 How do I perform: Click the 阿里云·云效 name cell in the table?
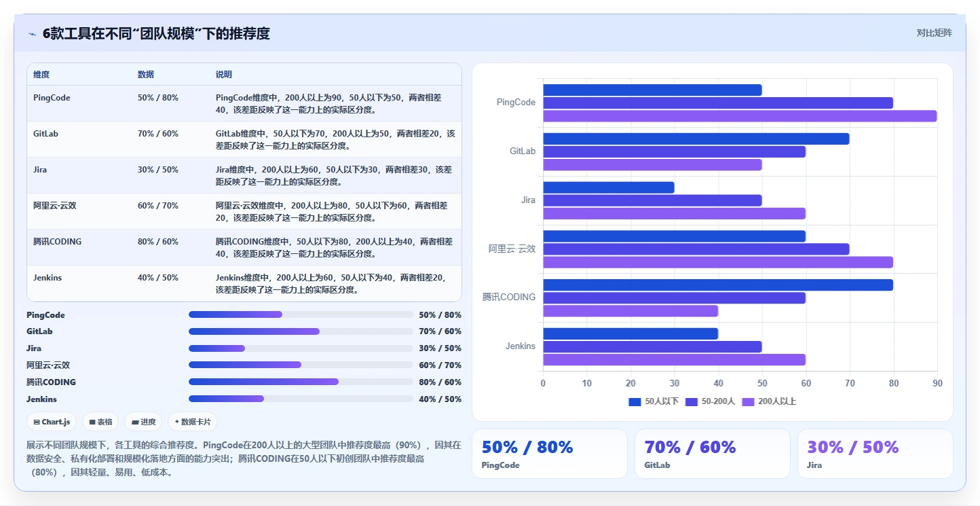pyautogui.click(x=55, y=206)
